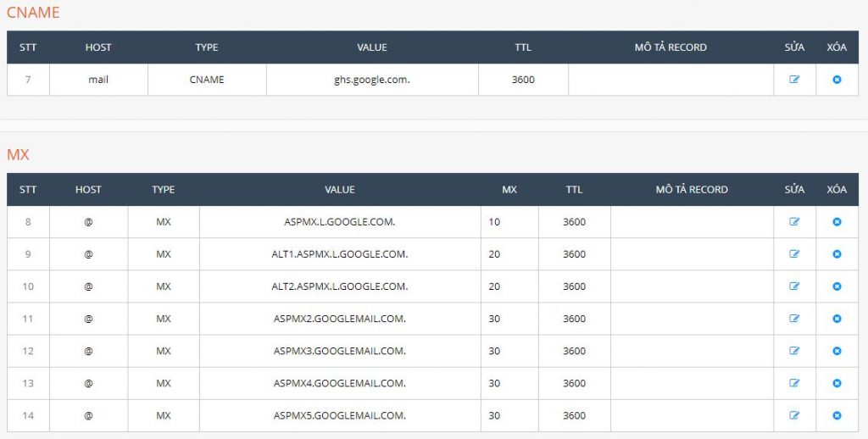Click priority 20 of ALT1.ASPMX.L.GOOGLE.COM. row
This screenshot has width=868, height=439.
pos(494,254)
